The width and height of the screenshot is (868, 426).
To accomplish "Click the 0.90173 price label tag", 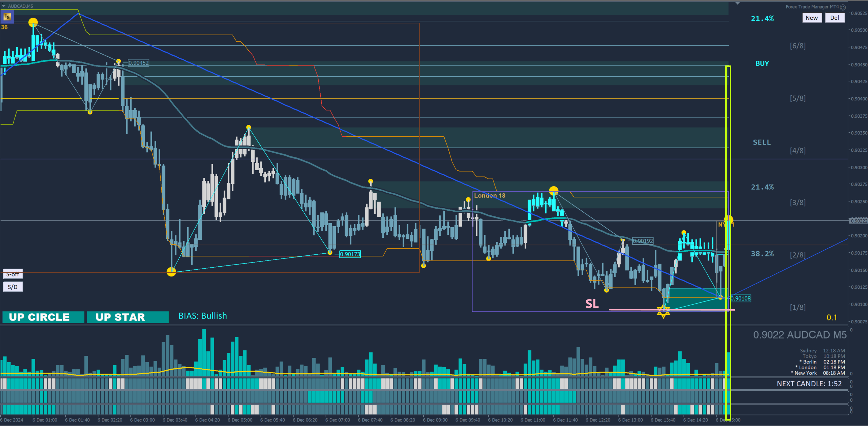I will pyautogui.click(x=350, y=254).
